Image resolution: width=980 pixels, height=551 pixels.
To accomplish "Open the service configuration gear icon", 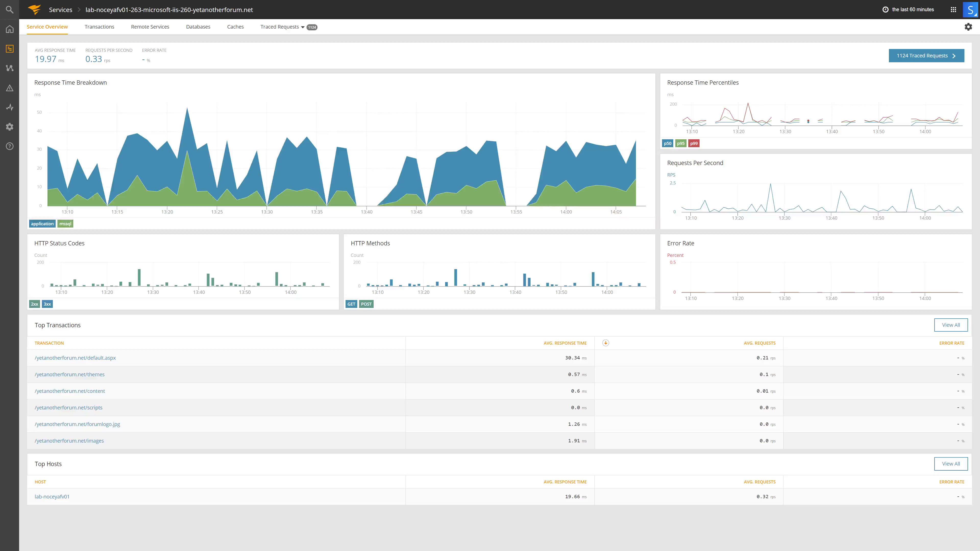I will tap(968, 27).
